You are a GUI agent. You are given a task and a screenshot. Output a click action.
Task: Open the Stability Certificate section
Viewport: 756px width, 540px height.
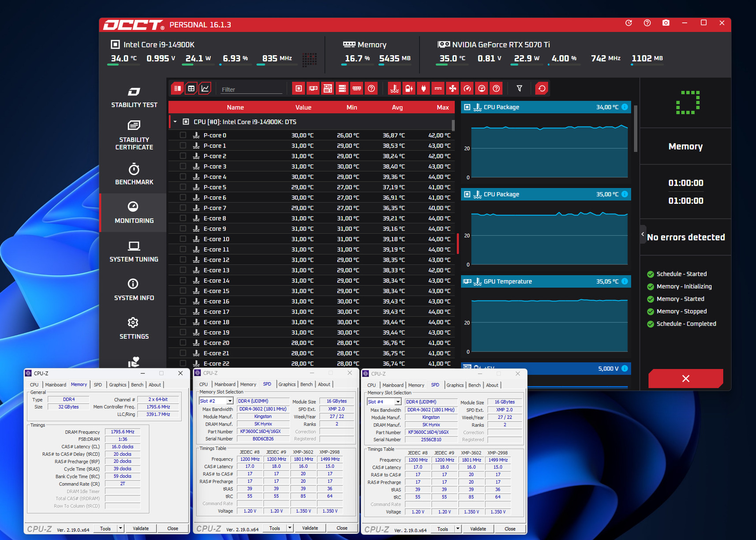(x=134, y=135)
